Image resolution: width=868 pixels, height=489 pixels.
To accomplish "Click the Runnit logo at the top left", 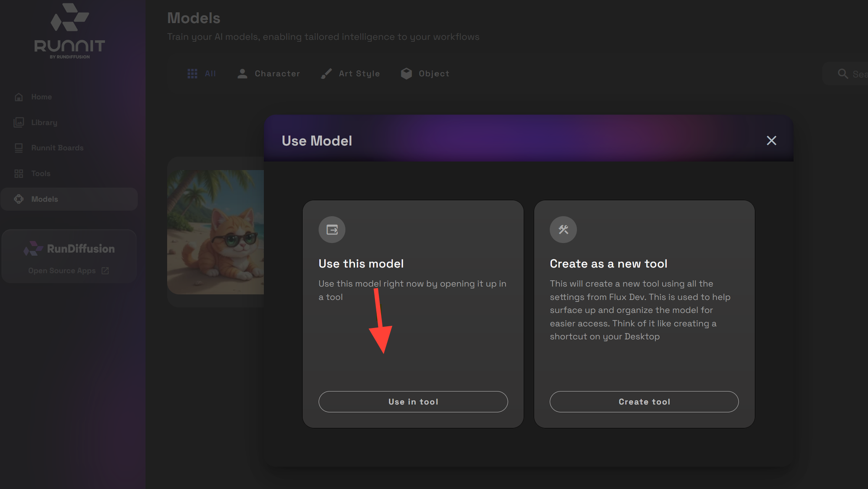I will click(69, 30).
